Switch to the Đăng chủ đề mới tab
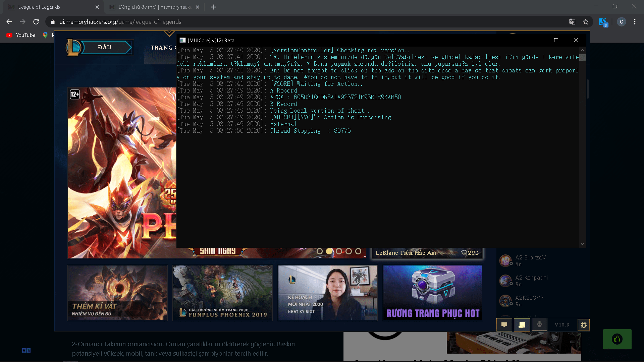Viewport: 644px width, 362px height. click(154, 7)
